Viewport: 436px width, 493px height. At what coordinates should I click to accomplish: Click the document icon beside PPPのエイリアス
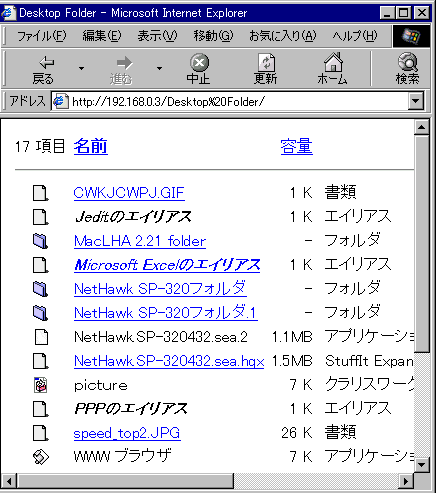pos(41,409)
